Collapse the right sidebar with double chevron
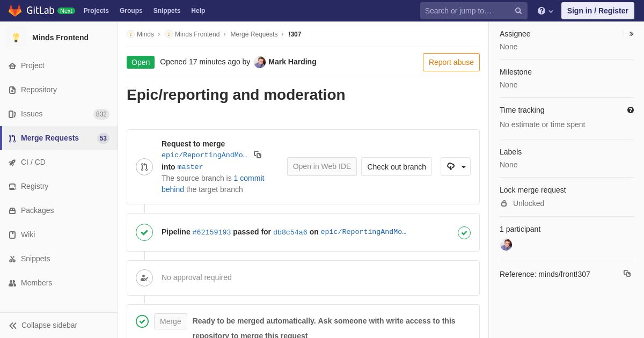Image resolution: width=644 pixels, height=338 pixels. [631, 34]
